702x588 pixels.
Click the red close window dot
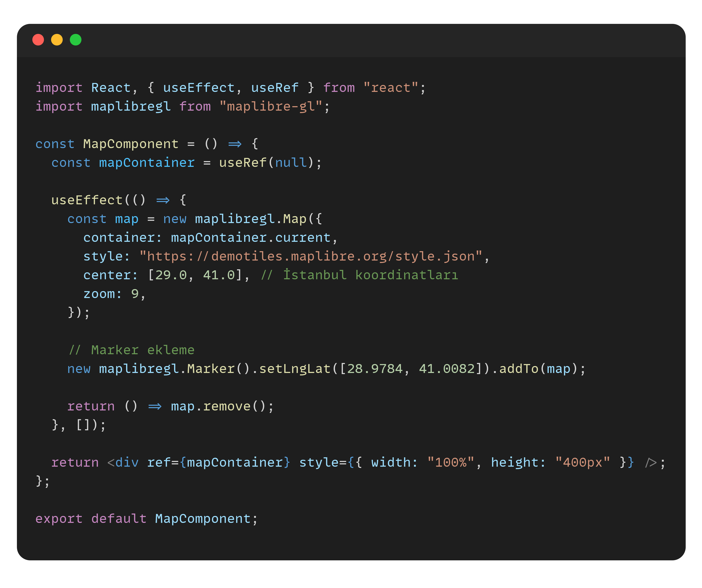pos(38,40)
